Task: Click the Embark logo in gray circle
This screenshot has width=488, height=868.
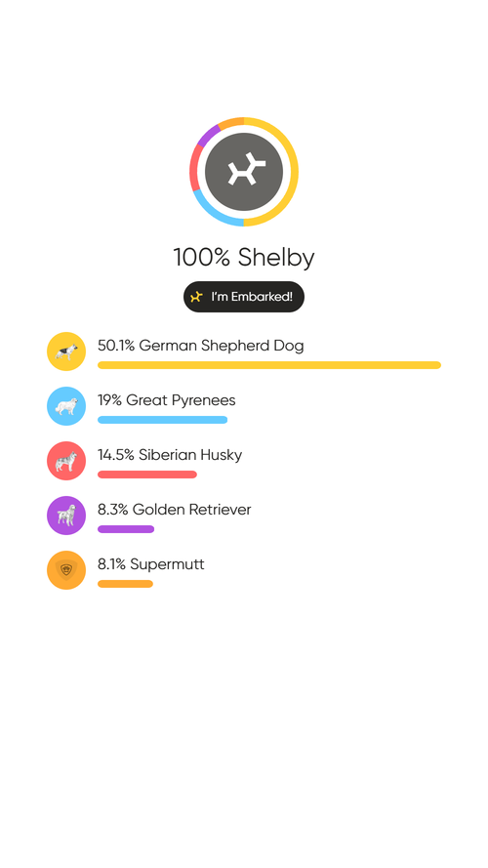Action: coord(244,172)
